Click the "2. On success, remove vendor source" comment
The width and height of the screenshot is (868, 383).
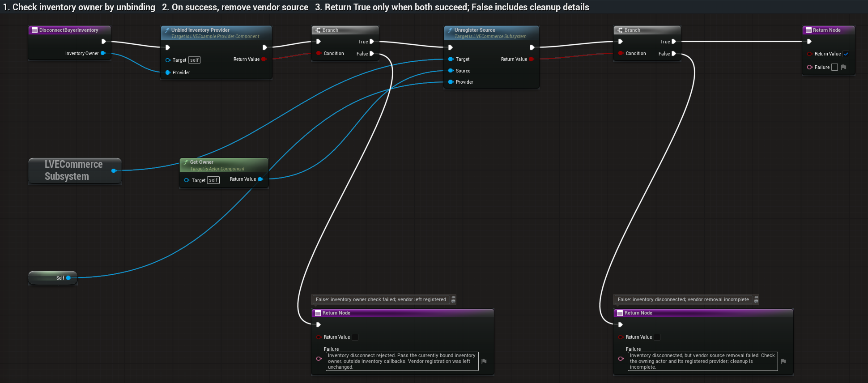(x=235, y=7)
